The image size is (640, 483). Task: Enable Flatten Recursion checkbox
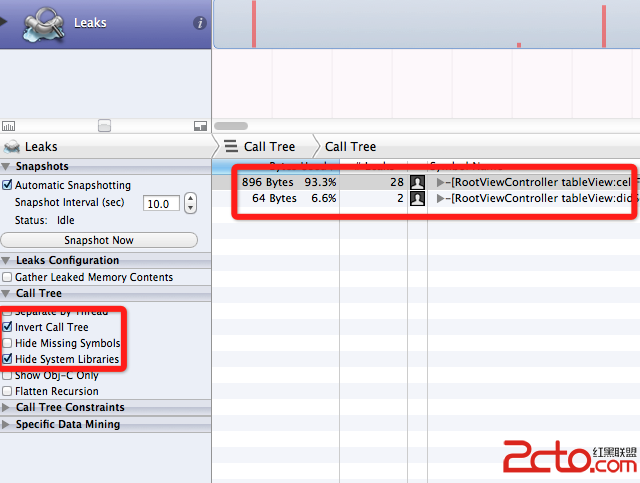pyautogui.click(x=7, y=391)
